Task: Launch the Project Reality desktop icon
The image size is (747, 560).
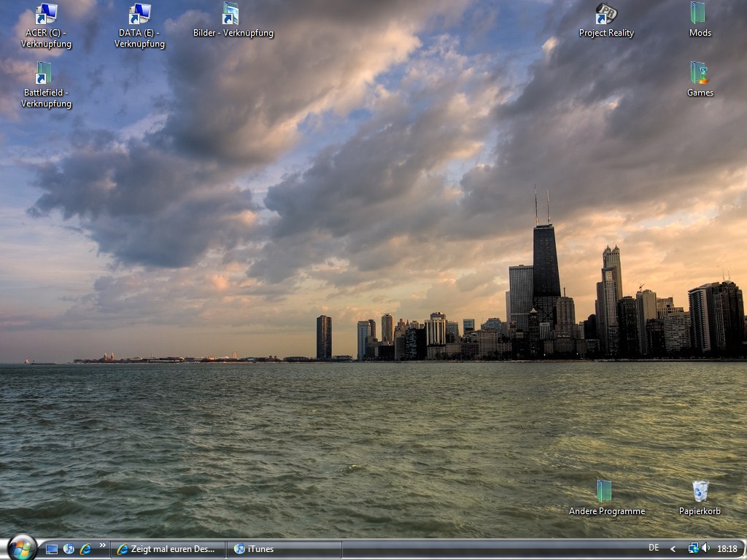Action: pyautogui.click(x=605, y=15)
